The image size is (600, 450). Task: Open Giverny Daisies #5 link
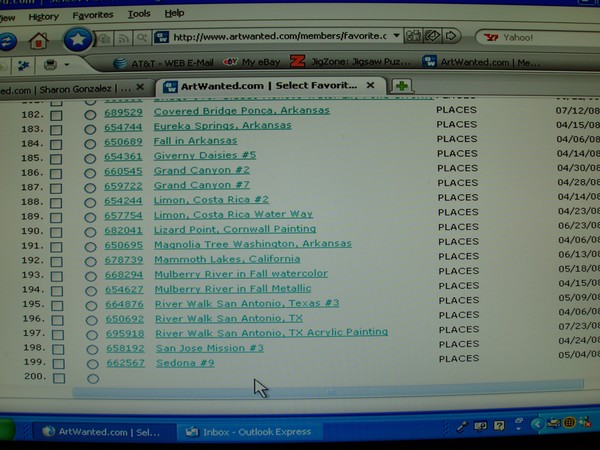[x=205, y=155]
